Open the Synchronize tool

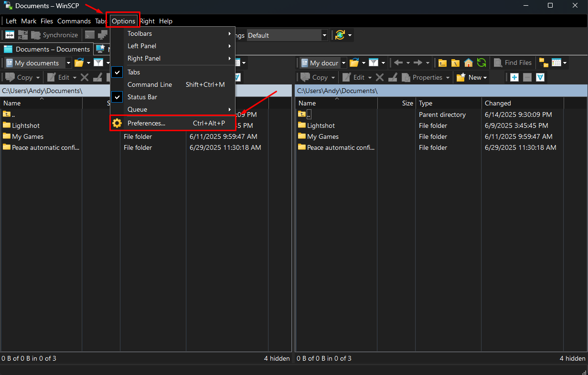55,35
